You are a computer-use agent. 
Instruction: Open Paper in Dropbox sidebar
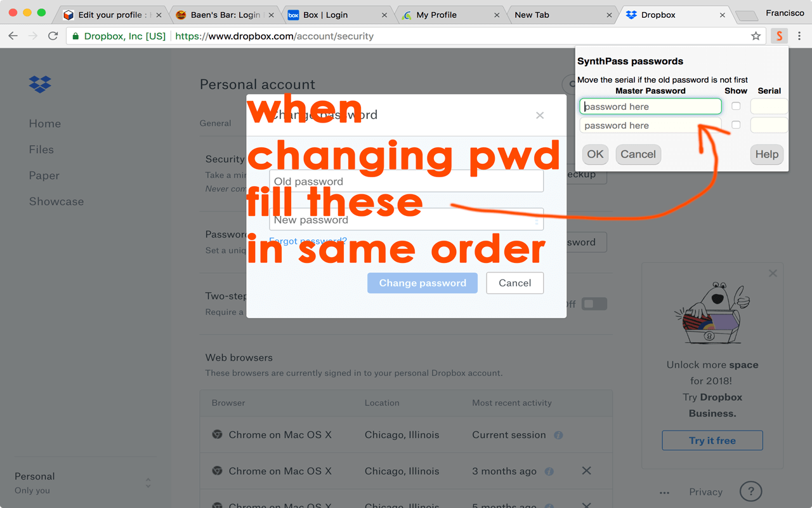(44, 175)
